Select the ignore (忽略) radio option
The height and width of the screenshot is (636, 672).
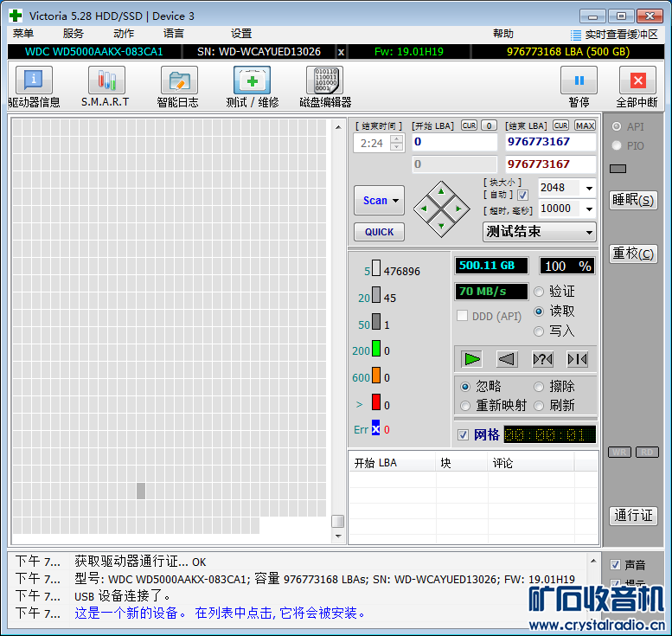coord(465,387)
